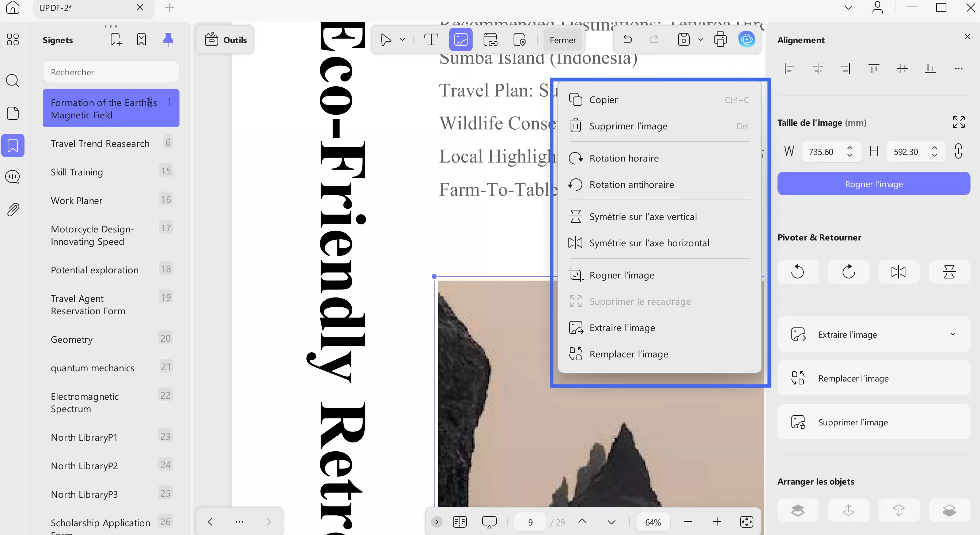
Task: Click rotate counterclockwise button in Pivoter panel
Action: point(798,272)
